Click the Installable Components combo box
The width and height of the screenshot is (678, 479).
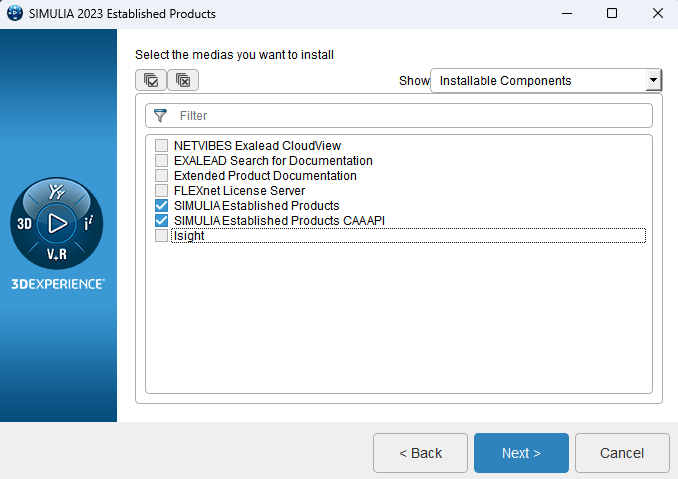546,80
